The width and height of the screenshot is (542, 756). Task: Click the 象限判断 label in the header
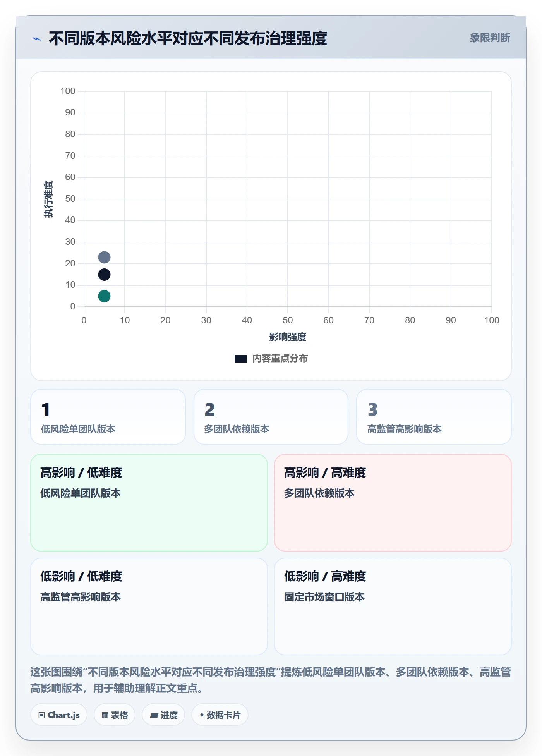[490, 38]
